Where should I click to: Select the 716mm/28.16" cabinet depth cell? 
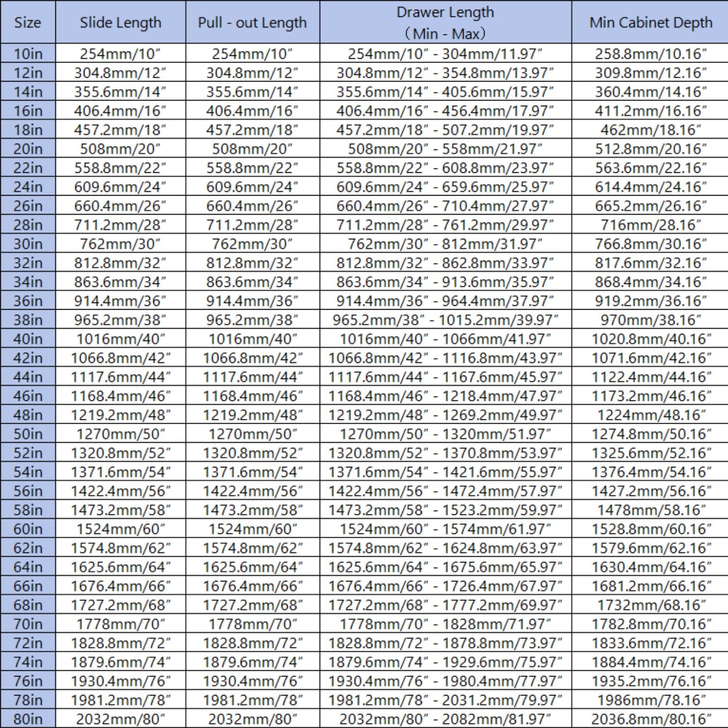point(650,225)
